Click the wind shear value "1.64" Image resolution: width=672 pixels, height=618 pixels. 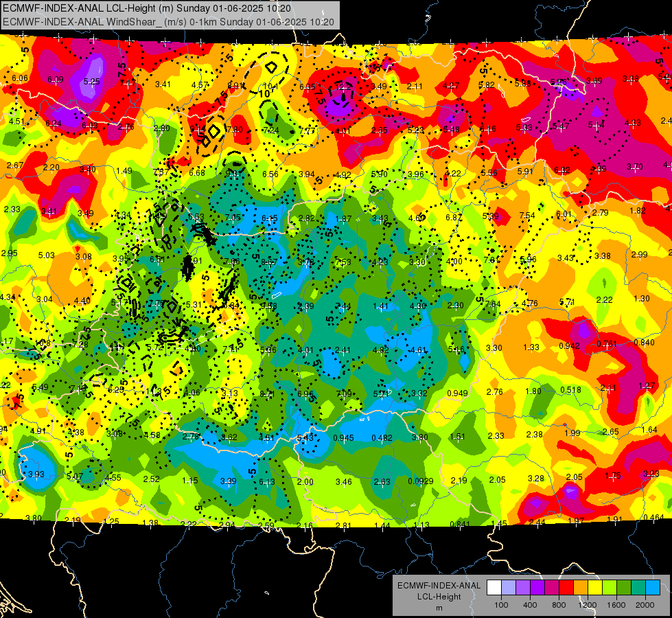(x=650, y=430)
